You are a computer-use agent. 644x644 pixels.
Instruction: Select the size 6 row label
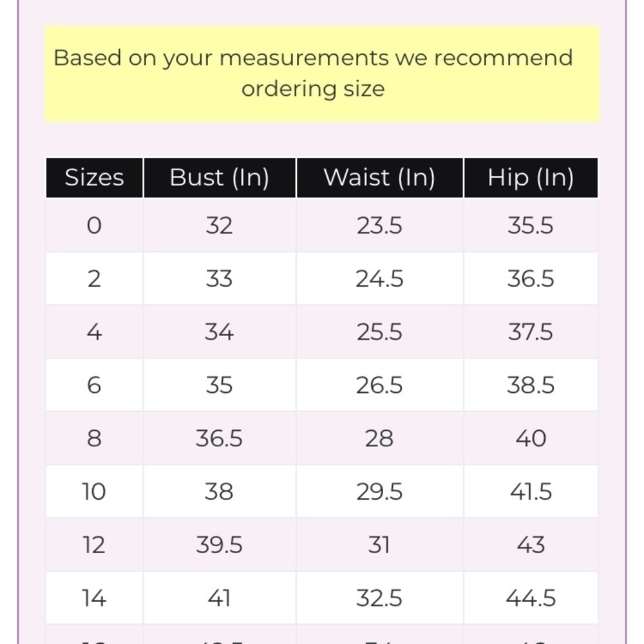click(x=95, y=385)
